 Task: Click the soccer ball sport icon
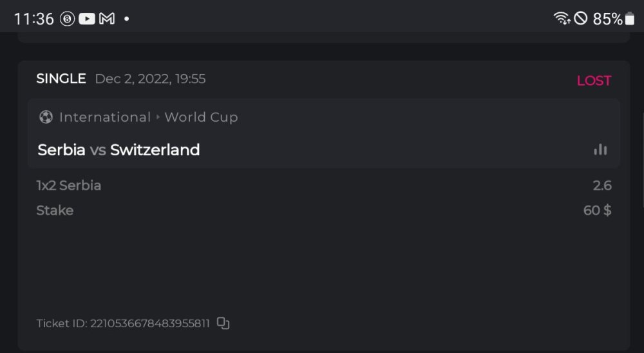[x=46, y=117]
